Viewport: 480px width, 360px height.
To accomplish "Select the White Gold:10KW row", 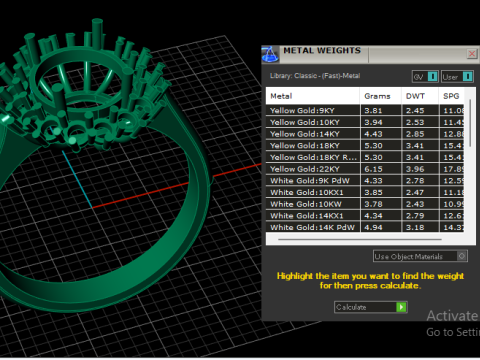I will [x=365, y=204].
